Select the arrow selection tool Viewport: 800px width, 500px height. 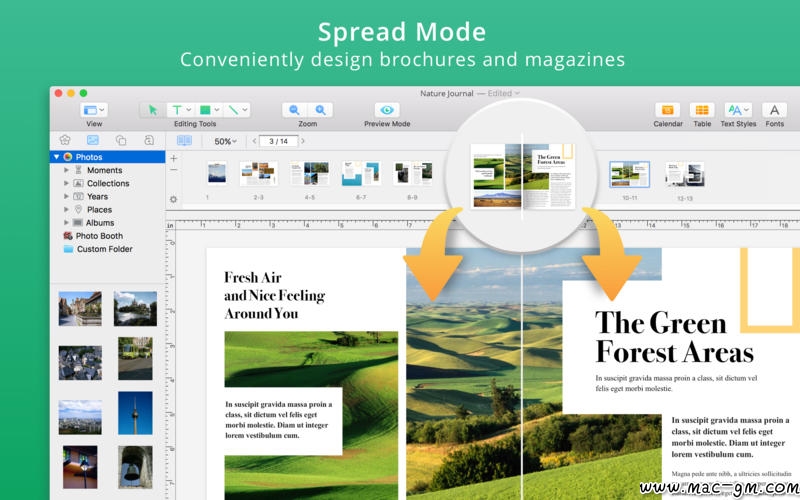(x=152, y=110)
